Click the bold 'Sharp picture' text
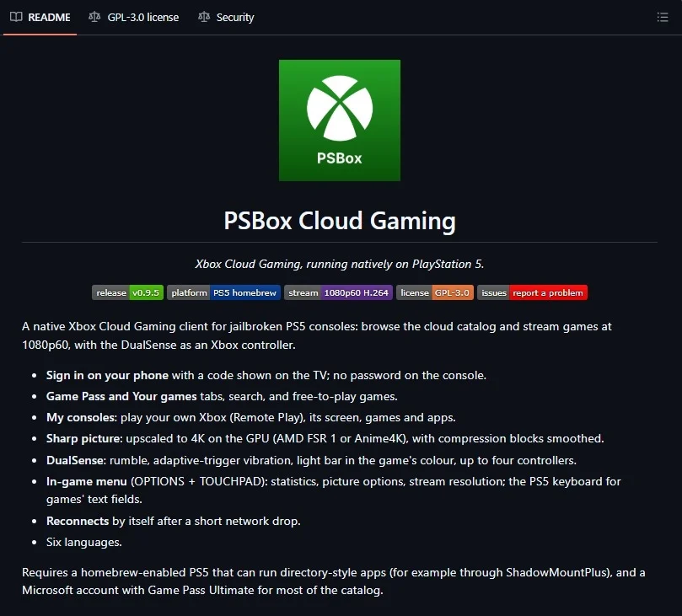The width and height of the screenshot is (682, 616). 84,438
